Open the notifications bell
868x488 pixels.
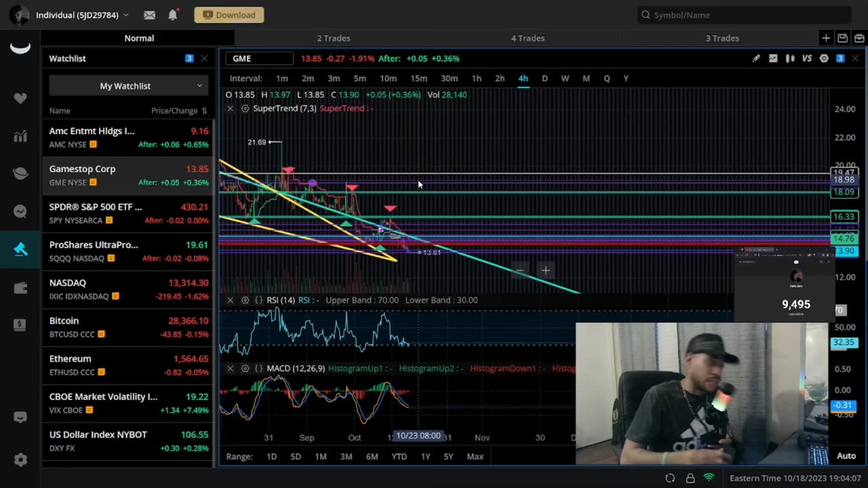pyautogui.click(x=173, y=15)
